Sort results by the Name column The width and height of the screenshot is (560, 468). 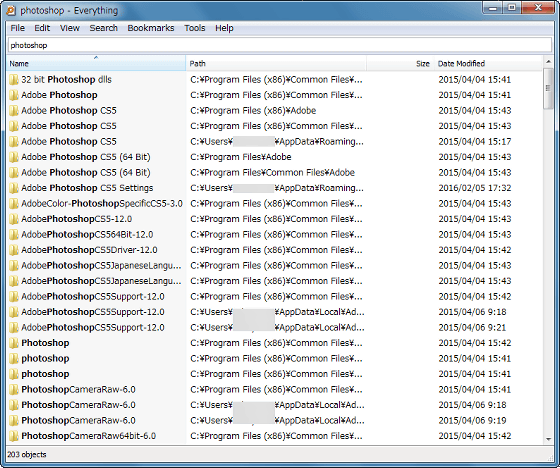[96, 64]
